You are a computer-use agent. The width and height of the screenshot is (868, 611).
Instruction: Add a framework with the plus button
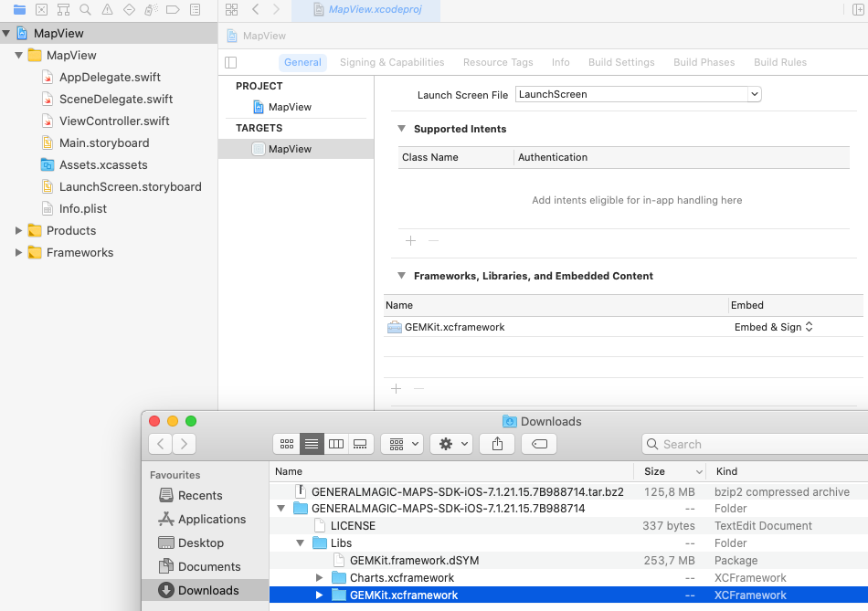pos(396,388)
